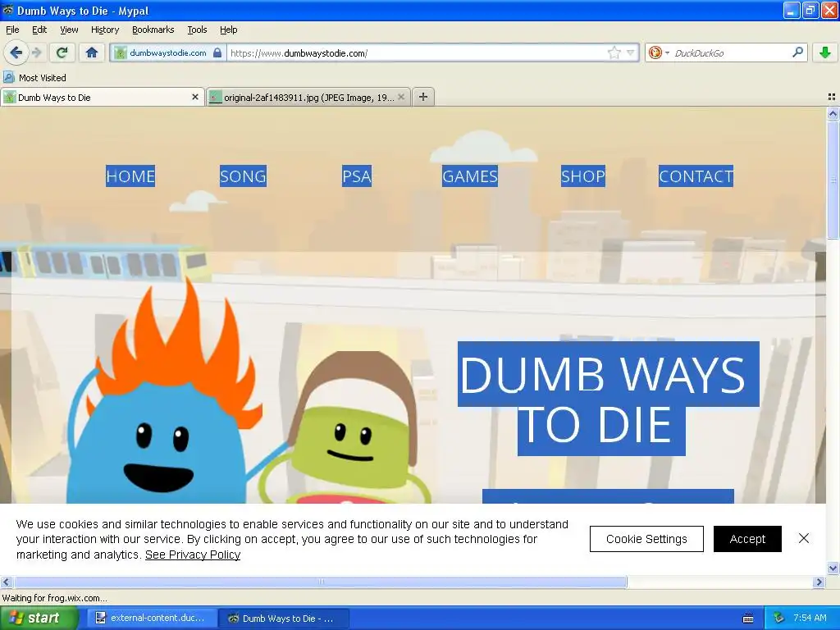Click the vertical scrollbar thumb
Image resolution: width=840 pixels, height=630 pixels.
[x=833, y=180]
